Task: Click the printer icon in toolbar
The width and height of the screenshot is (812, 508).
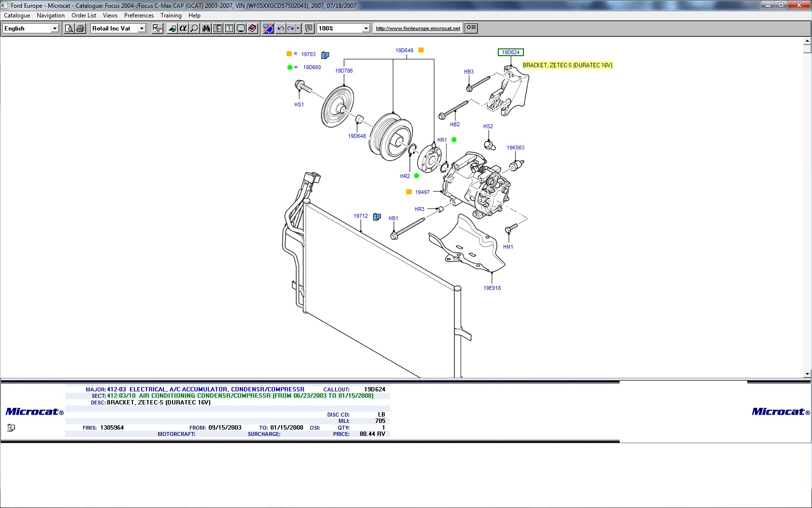Action: [80, 29]
